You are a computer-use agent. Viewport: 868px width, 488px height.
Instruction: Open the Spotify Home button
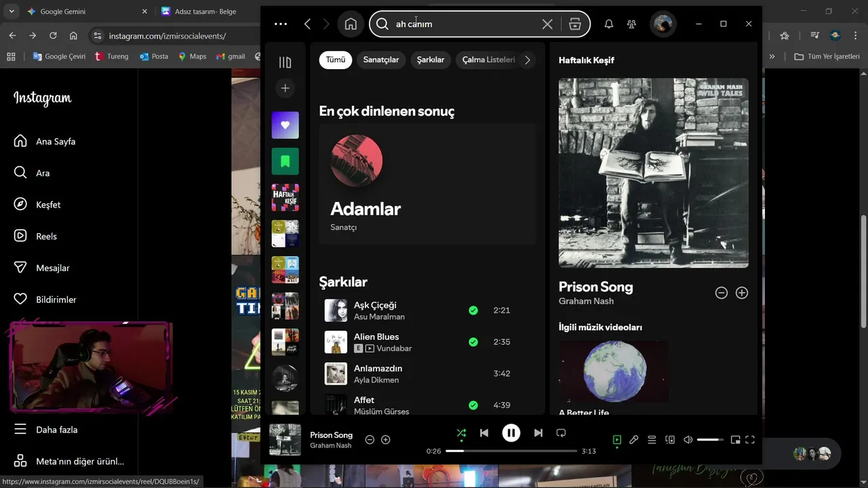[x=351, y=24]
